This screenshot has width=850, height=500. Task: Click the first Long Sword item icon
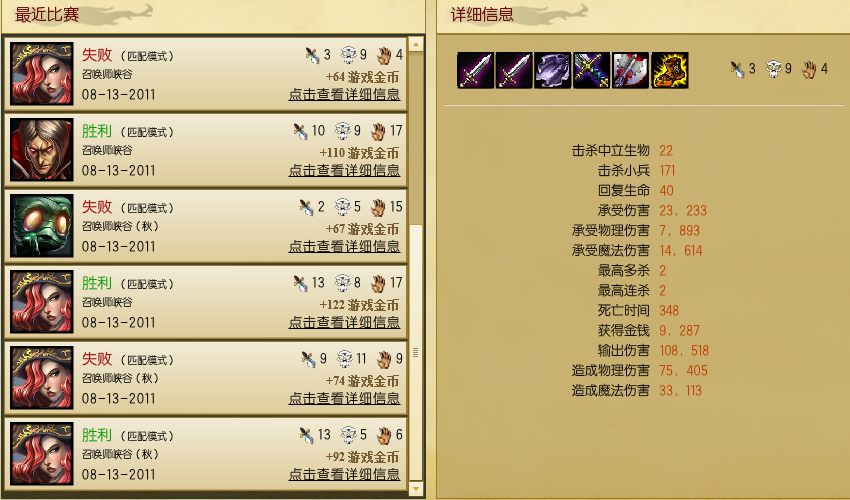pos(475,70)
